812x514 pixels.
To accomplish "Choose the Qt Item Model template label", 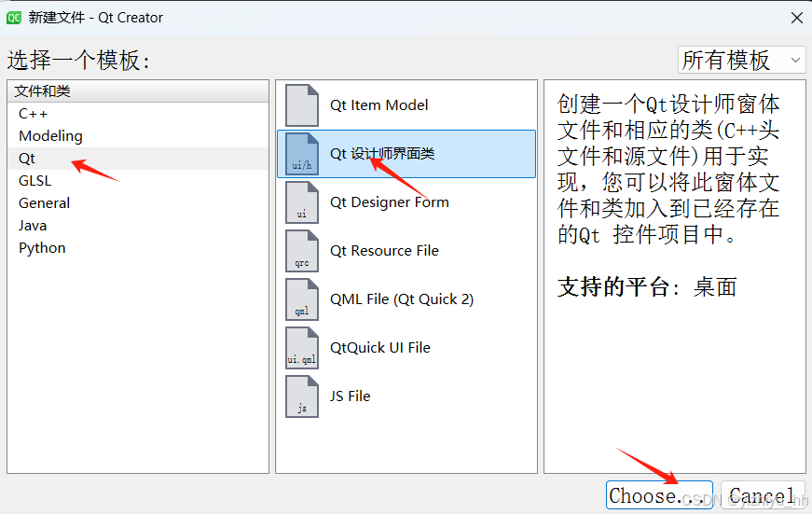I will (379, 105).
